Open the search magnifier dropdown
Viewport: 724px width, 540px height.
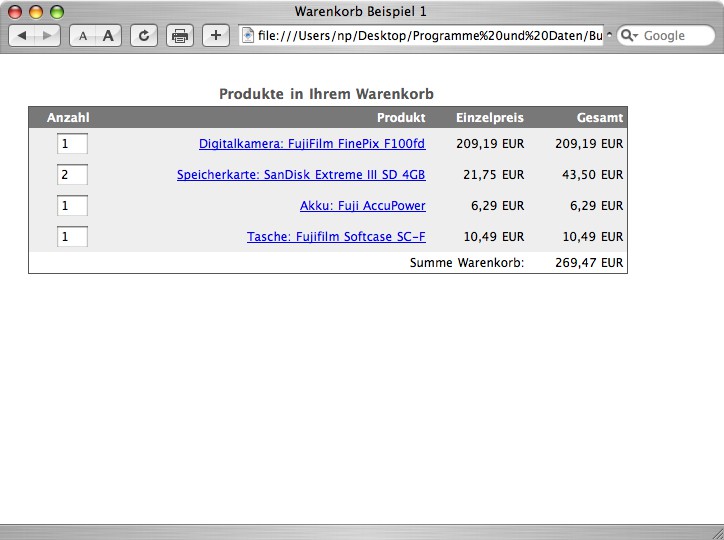(630, 36)
